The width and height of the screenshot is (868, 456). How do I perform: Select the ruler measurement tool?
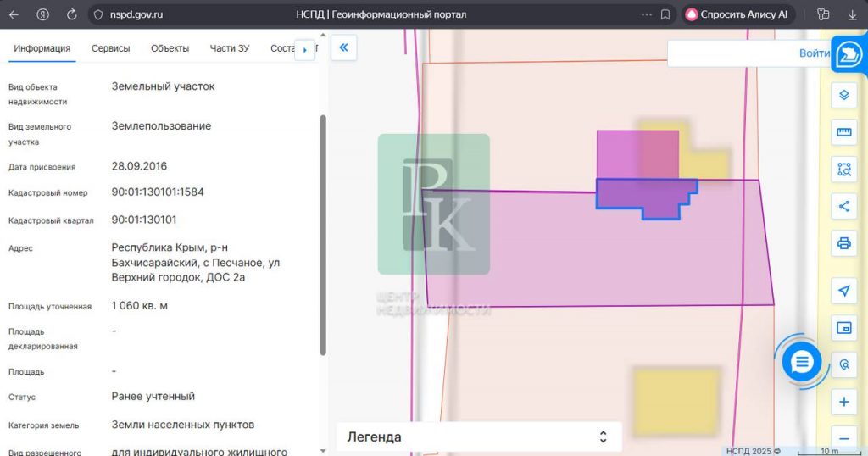[843, 132]
